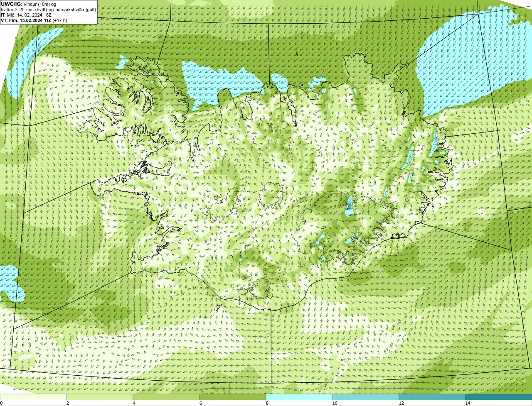Click the "UWC/IG: Vindur (10m) og" title line
Viewport: 532px width, 406px height.
click(28, 4)
